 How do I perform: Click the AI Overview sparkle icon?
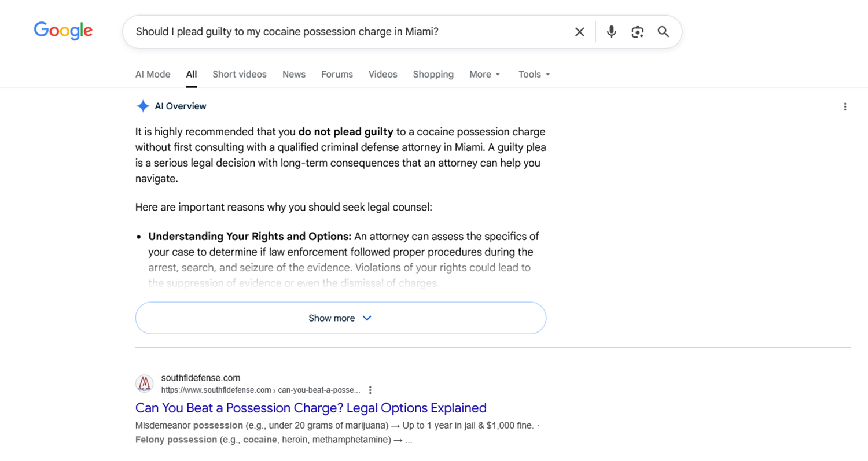pos(142,106)
